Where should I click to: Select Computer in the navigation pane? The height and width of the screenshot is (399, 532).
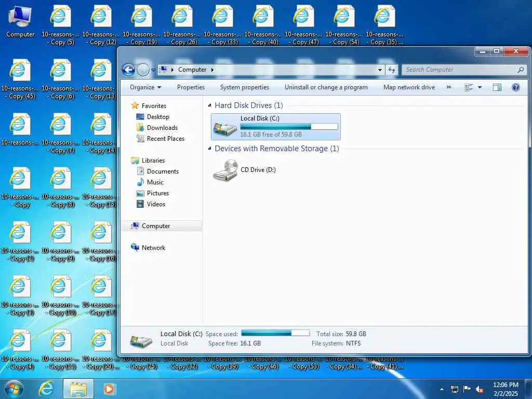click(162, 226)
